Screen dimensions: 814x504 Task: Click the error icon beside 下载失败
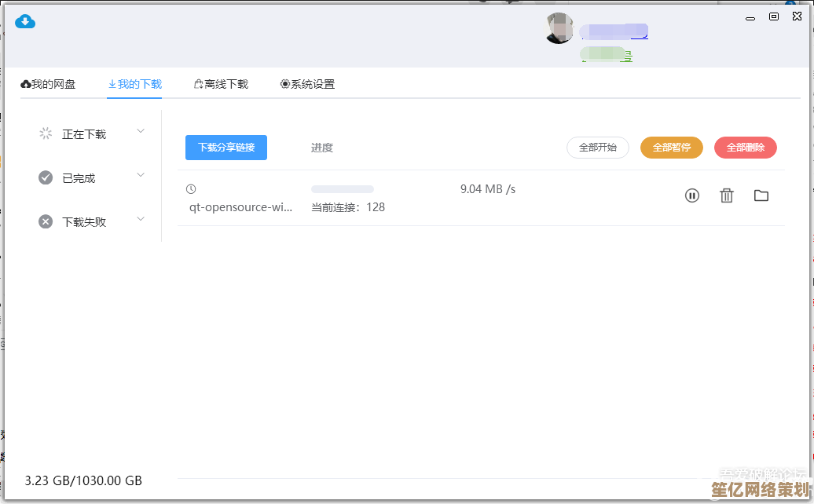click(x=46, y=221)
